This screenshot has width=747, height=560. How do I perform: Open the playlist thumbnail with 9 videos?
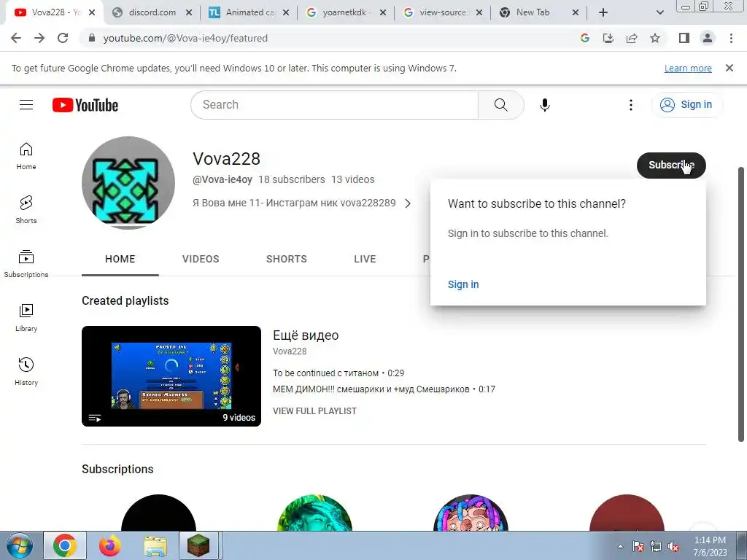tap(171, 376)
